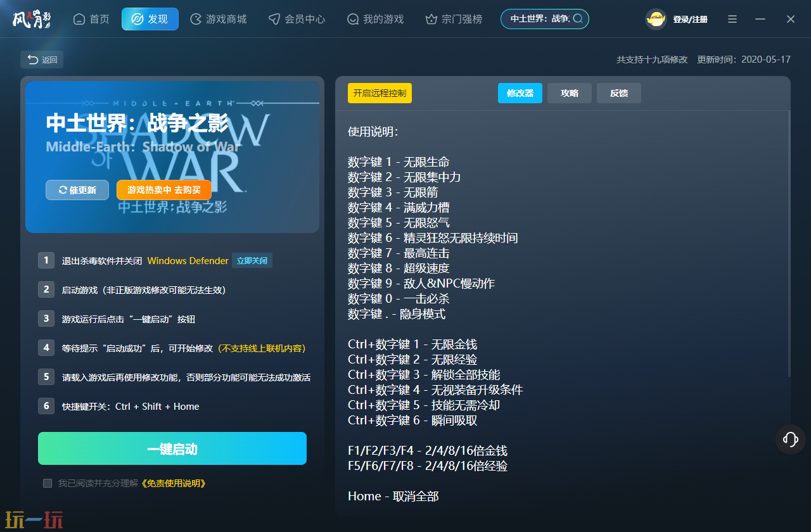Check the disclaimer agreement checkbox

pyautogui.click(x=48, y=483)
